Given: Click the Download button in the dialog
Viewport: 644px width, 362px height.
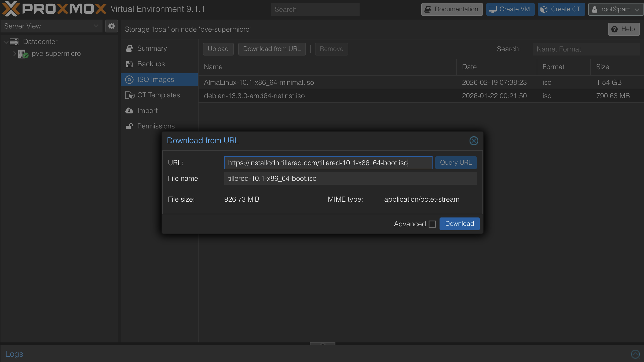Looking at the screenshot, I should pos(459,224).
